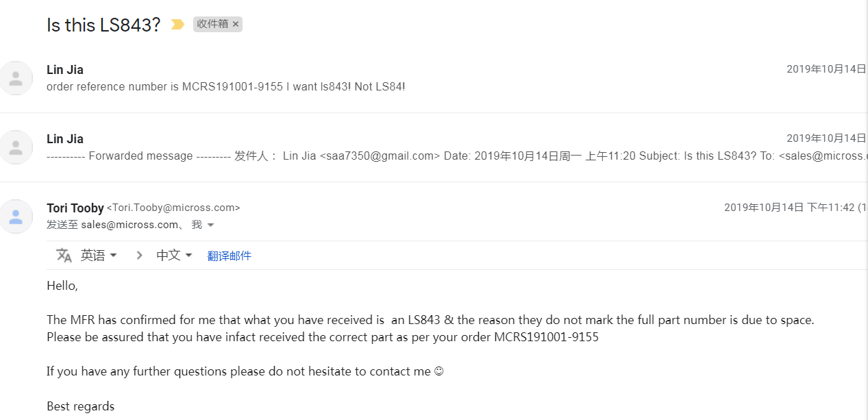Image resolution: width=868 pixels, height=420 pixels.
Task: Click the translate icon in translation bar
Action: click(64, 256)
